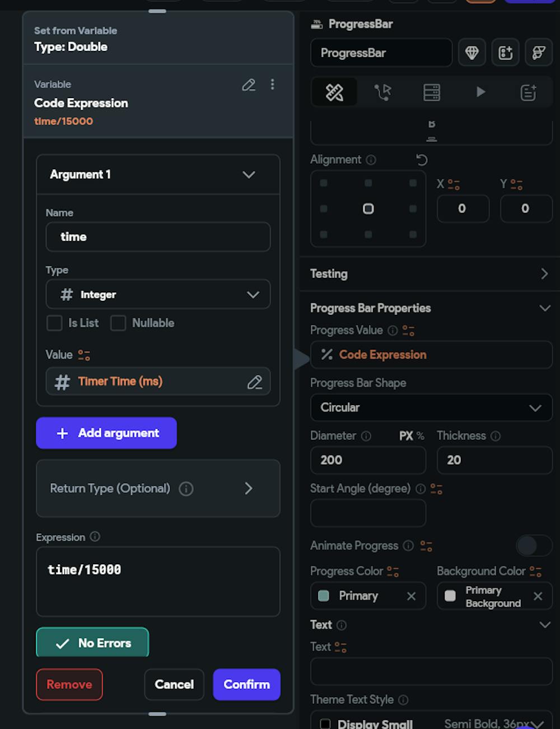Image resolution: width=560 pixels, height=729 pixels.
Task: Edit the Timer Time (ms) value pencil
Action: [x=255, y=382]
